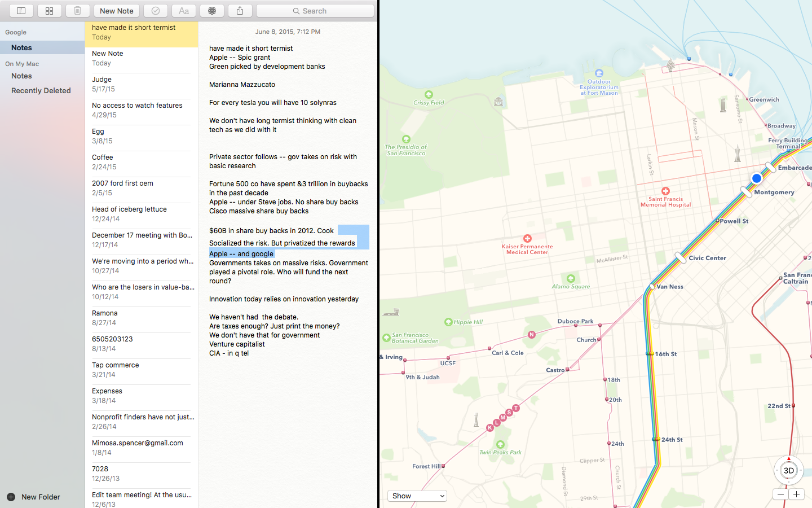Click the Kaiser Permanente Medical Center marker
This screenshot has width=812, height=508.
click(x=527, y=239)
